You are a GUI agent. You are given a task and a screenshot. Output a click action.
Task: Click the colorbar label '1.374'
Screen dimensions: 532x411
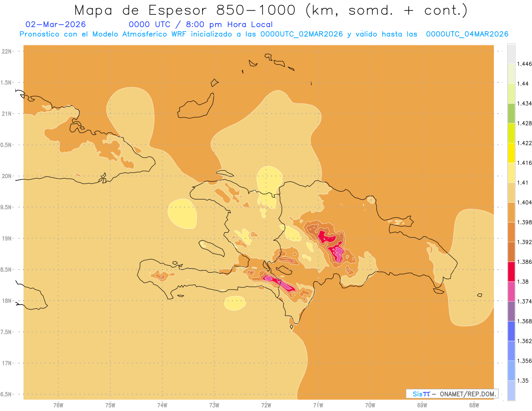[x=524, y=301]
